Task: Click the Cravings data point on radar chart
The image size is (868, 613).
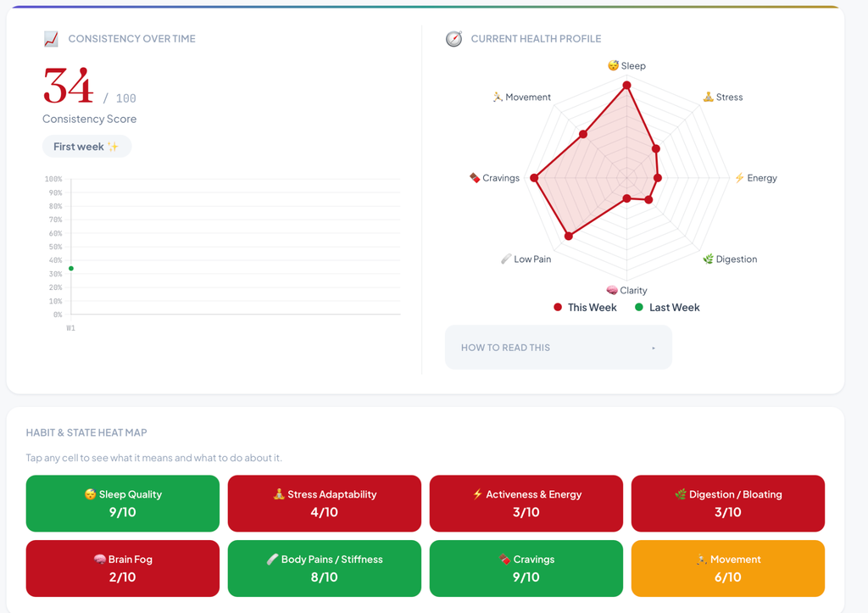Action: [x=534, y=178]
